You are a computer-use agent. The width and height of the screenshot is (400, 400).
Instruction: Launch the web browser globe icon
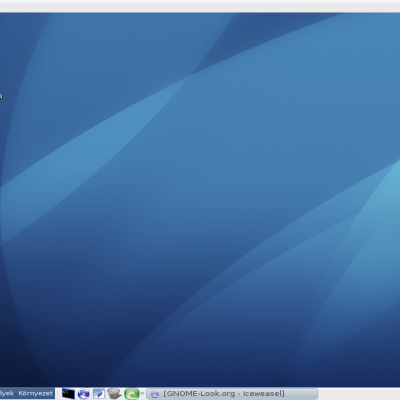pyautogui.click(x=84, y=394)
